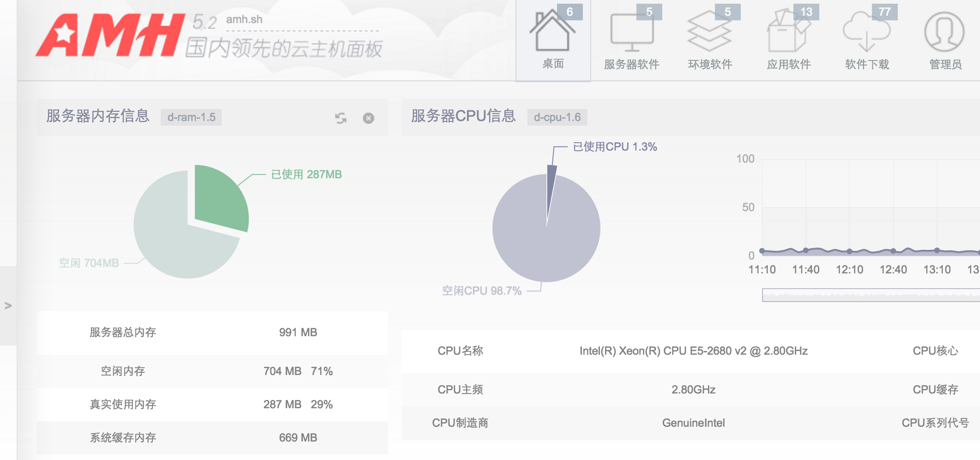Expand the left sidebar arrow

(8, 305)
